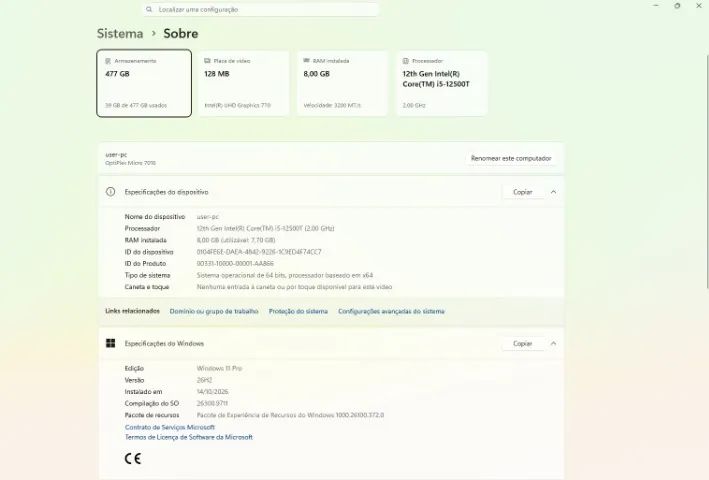The height and width of the screenshot is (480, 709).
Task: Click the RAM chip icon
Action: (x=307, y=61)
